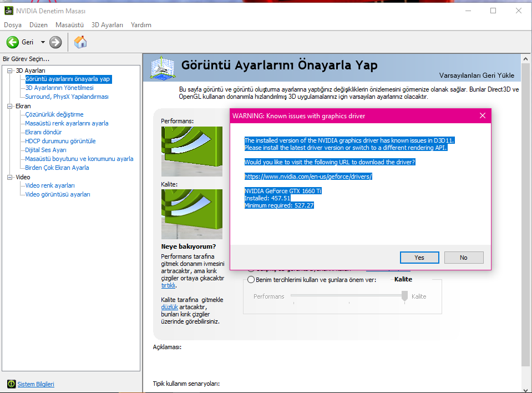Screen dimensions: 532x393
Task: Click the Geri label in toolbar
Action: tap(28, 42)
